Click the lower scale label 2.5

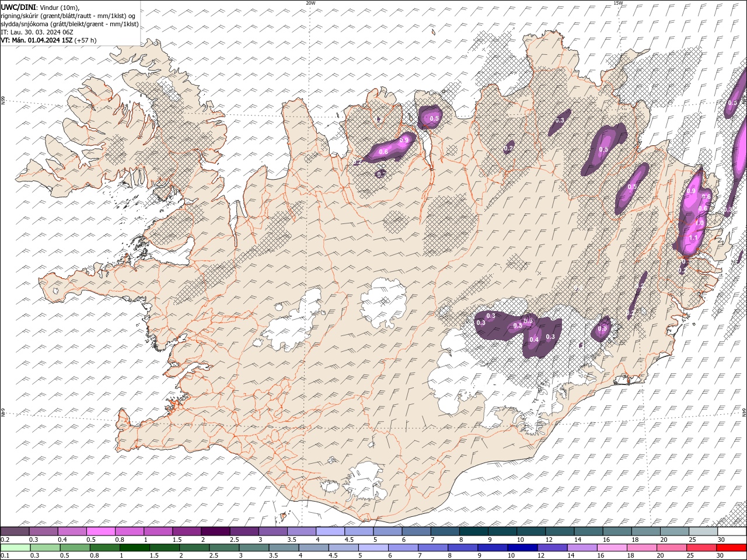click(214, 556)
